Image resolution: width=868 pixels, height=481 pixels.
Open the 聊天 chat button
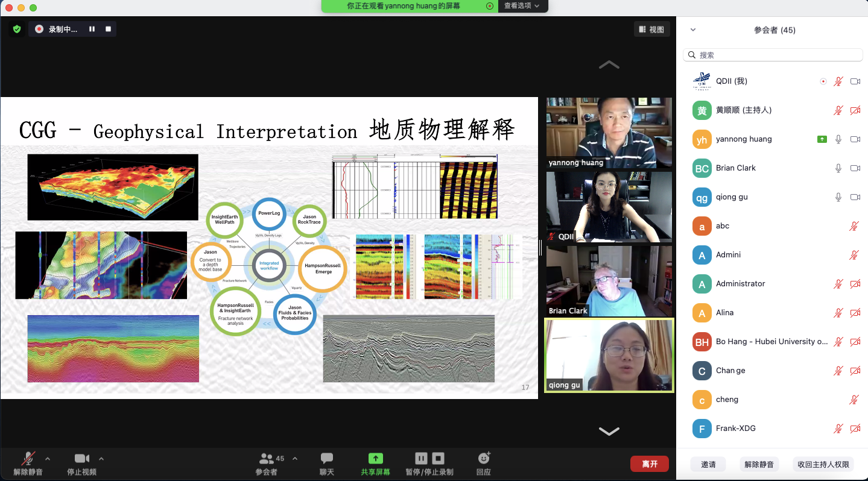coord(327,464)
